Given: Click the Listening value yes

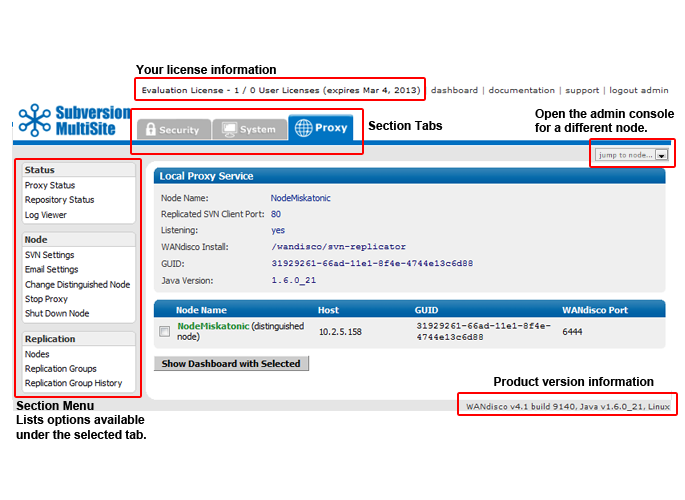Looking at the screenshot, I should [278, 231].
